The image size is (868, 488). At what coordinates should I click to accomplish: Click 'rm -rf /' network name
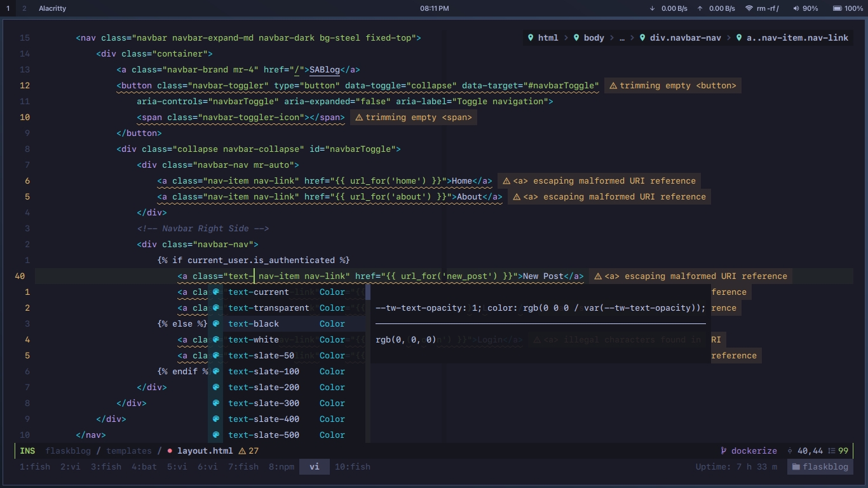tap(768, 8)
